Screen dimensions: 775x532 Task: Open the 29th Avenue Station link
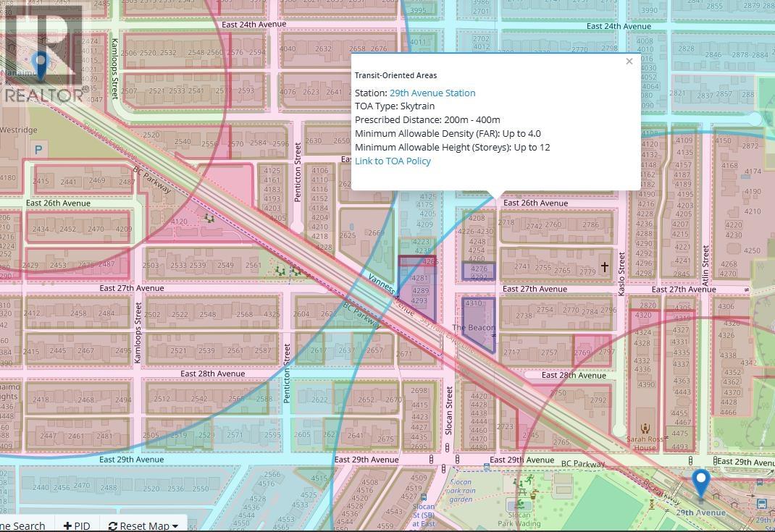[x=432, y=93]
